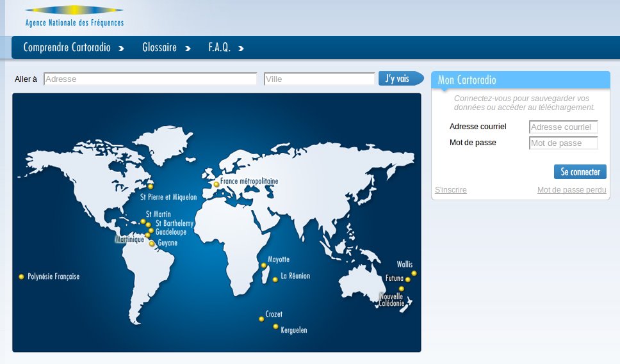The width and height of the screenshot is (620, 364).
Task: Open the Mot de passe perdu link
Action: tap(571, 190)
